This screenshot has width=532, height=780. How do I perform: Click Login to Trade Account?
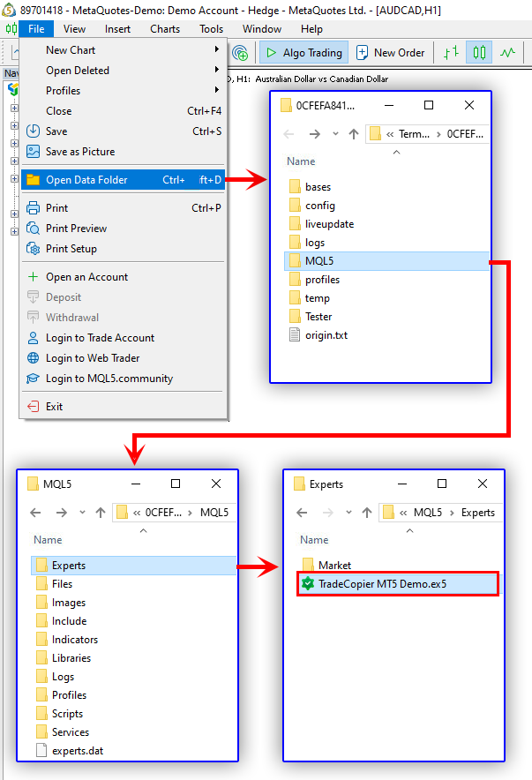click(x=124, y=338)
